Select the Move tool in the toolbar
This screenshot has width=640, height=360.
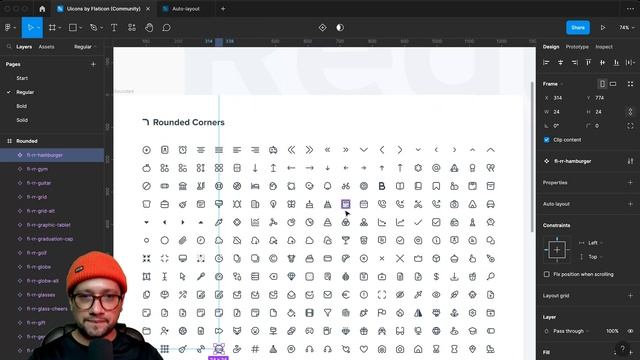pyautogui.click(x=30, y=28)
